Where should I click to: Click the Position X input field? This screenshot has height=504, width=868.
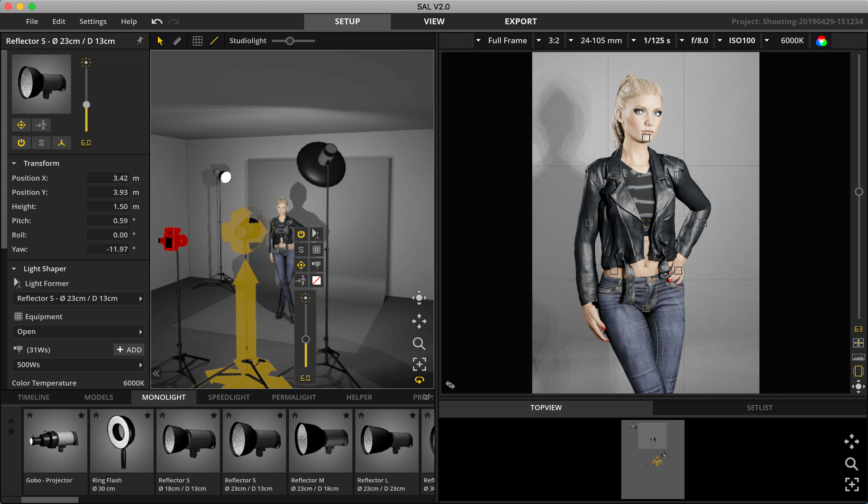(x=108, y=178)
